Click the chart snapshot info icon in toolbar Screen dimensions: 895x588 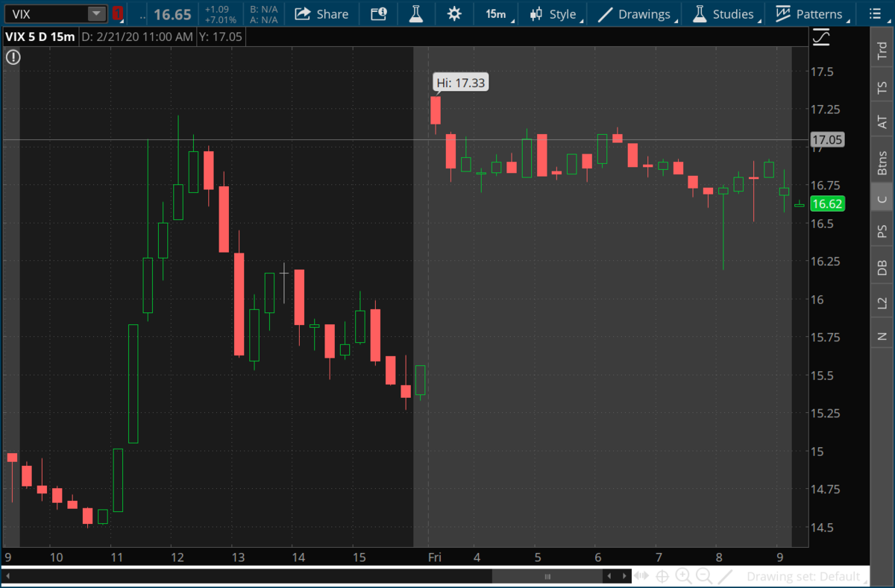379,14
